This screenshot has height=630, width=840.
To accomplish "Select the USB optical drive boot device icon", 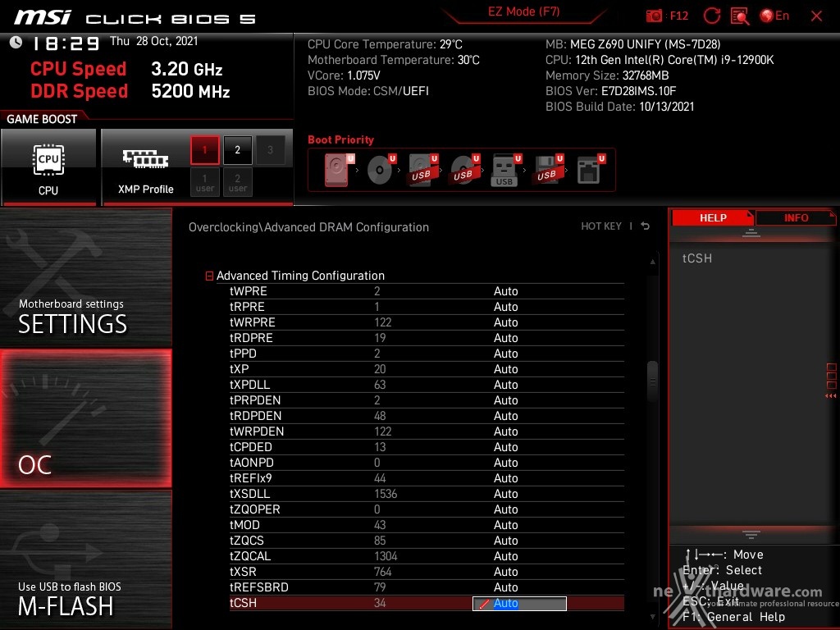I will (465, 170).
